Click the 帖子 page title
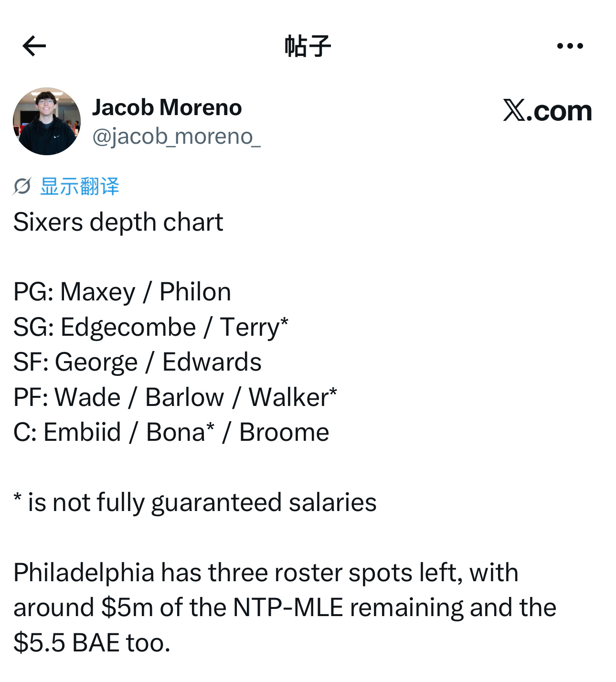Image resolution: width=616 pixels, height=682 pixels. (x=308, y=46)
